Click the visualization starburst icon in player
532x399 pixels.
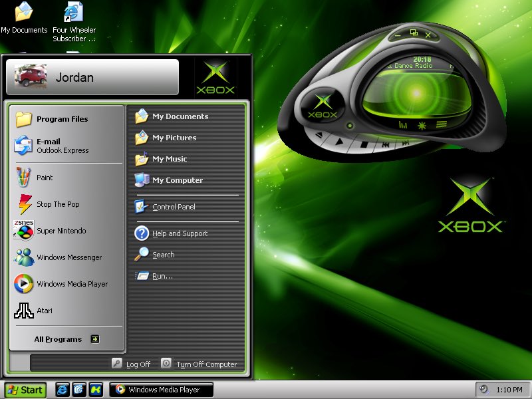pos(421,124)
